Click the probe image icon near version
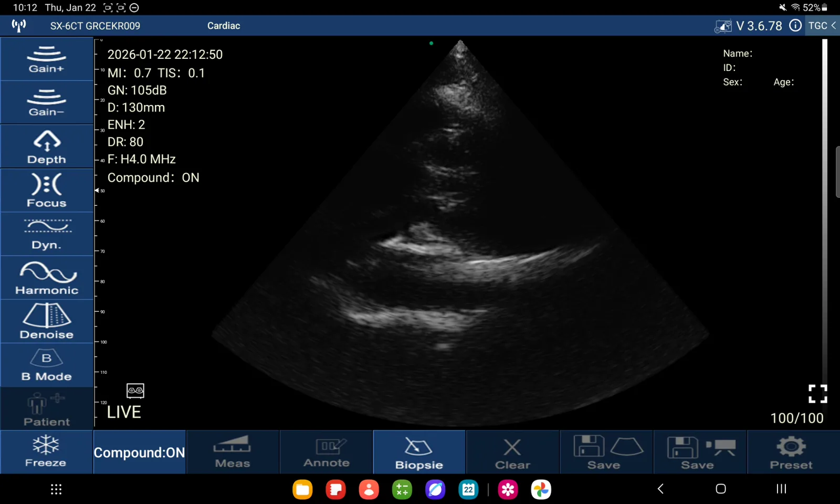The width and height of the screenshot is (840, 504). point(723,26)
